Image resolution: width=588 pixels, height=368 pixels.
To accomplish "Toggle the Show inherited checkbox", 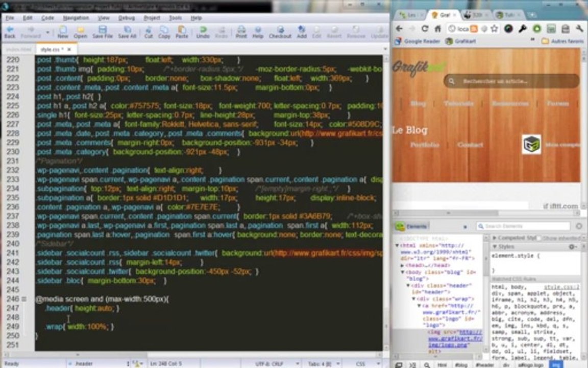I will [x=539, y=238].
